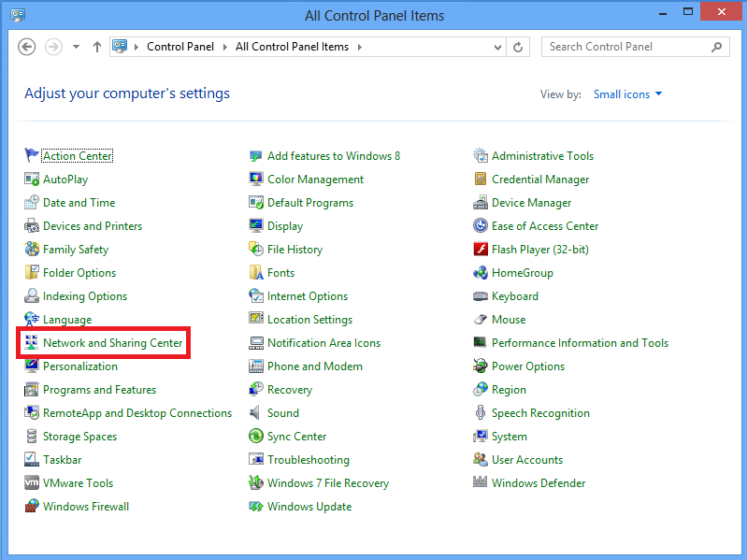This screenshot has width=747, height=560.
Task: Expand the chevron after Control Panel breadcrumb
Action: click(x=225, y=47)
